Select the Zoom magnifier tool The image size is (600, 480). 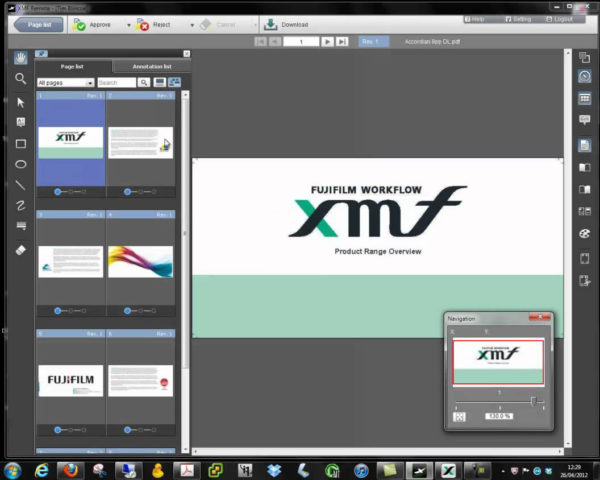[x=21, y=79]
